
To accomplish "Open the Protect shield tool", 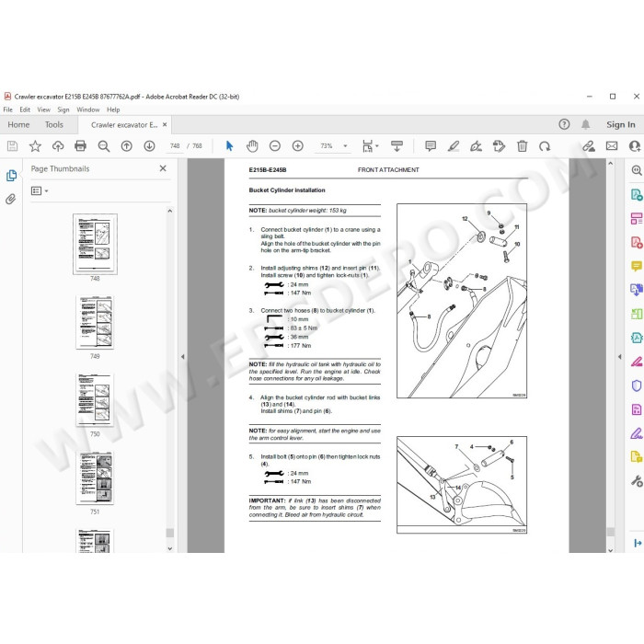I will 637,385.
